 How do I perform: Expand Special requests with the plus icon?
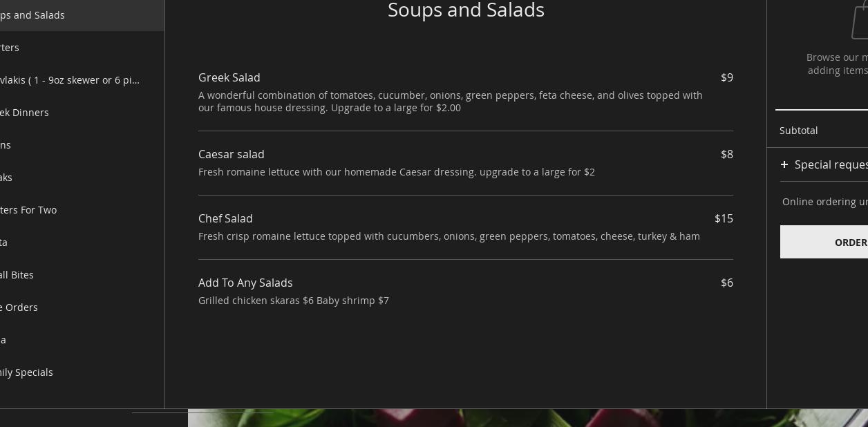pyautogui.click(x=784, y=164)
